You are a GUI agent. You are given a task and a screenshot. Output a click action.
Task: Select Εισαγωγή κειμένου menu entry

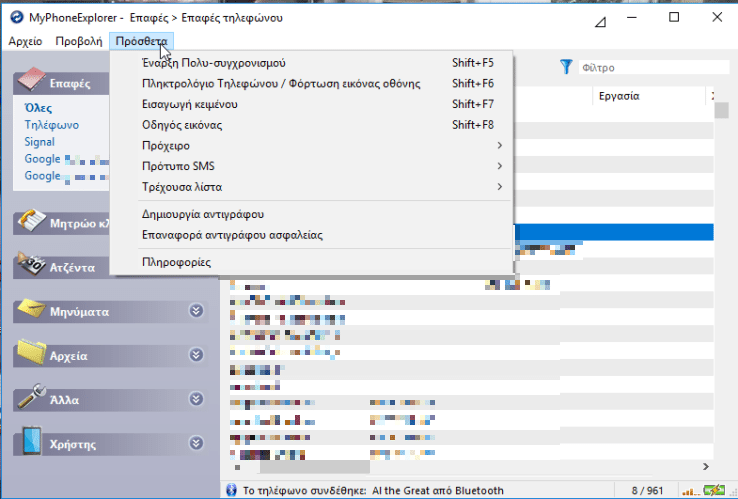(312, 104)
